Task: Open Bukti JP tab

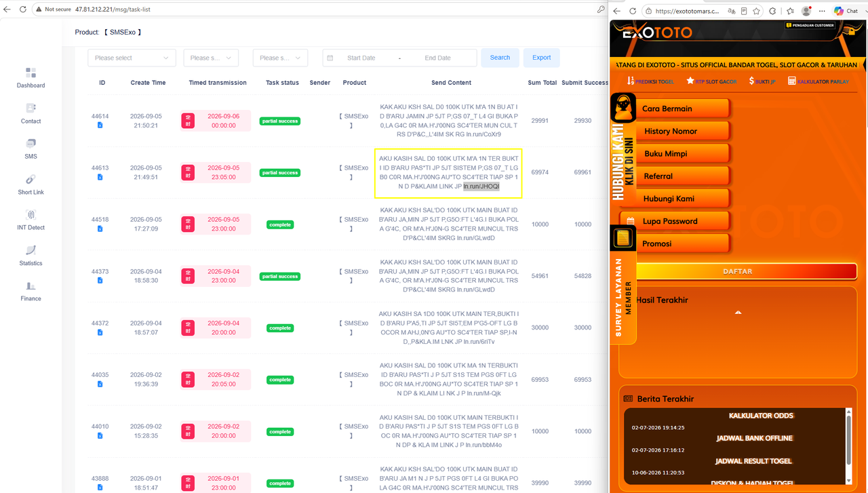Action: pos(762,81)
